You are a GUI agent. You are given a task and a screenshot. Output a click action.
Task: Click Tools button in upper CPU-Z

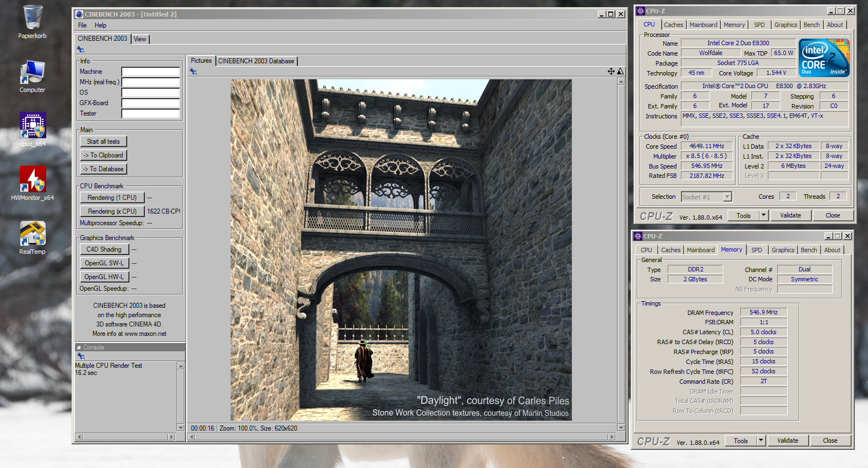pyautogui.click(x=744, y=215)
